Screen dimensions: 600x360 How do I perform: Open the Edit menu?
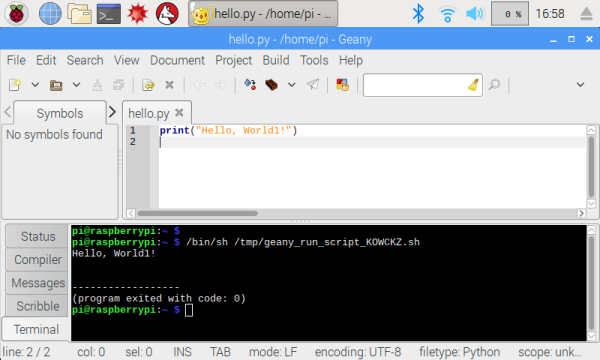click(46, 60)
